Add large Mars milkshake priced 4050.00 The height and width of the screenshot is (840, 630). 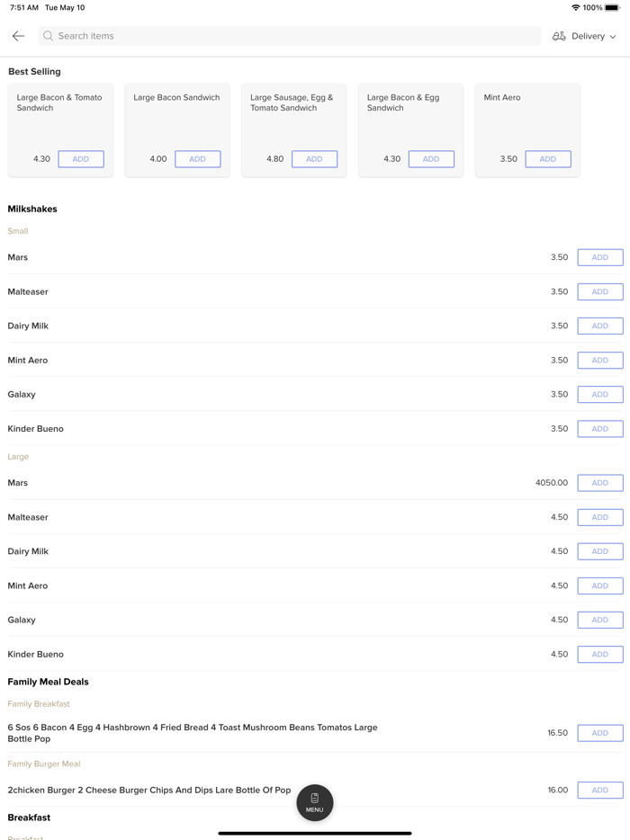(600, 483)
